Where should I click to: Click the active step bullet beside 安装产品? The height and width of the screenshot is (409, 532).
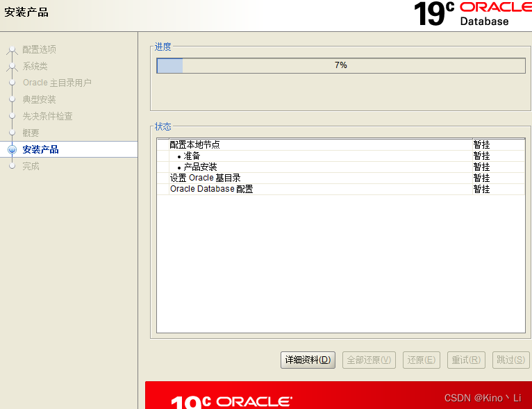pyautogui.click(x=13, y=149)
